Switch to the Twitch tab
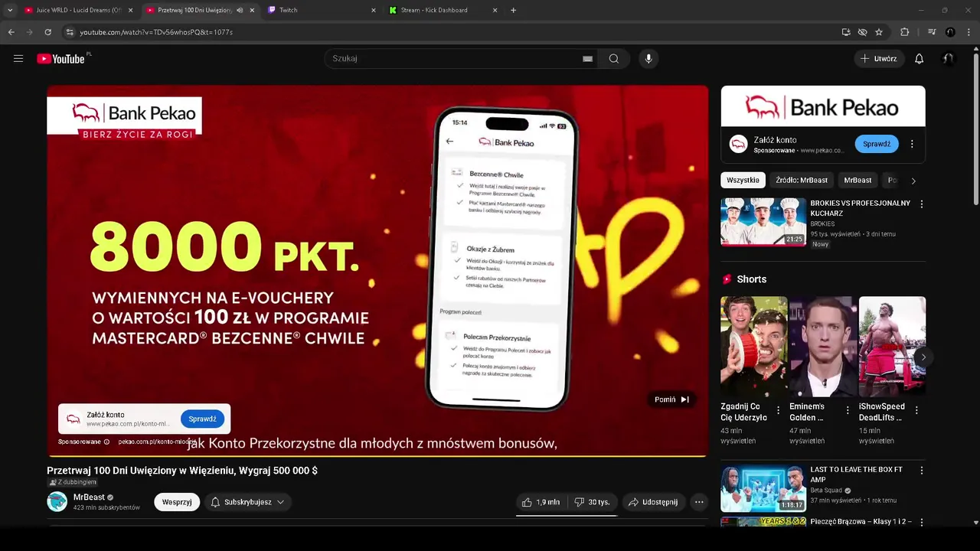The height and width of the screenshot is (551, 980). tap(322, 10)
